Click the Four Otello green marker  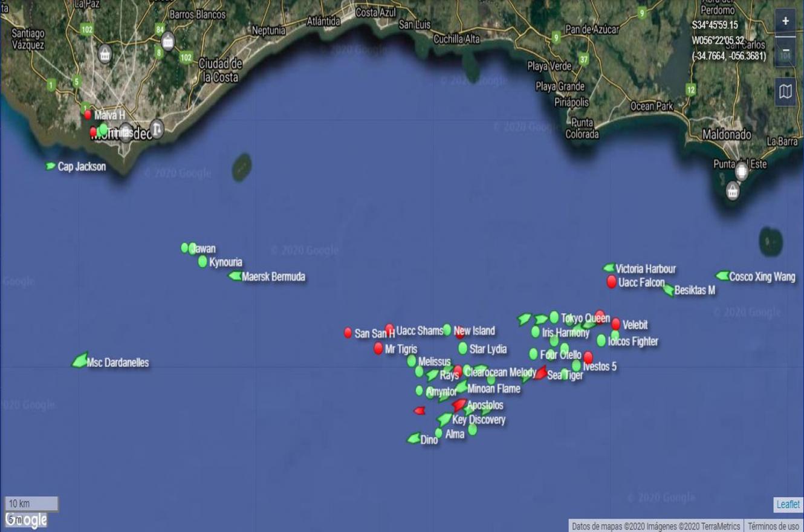(x=533, y=354)
